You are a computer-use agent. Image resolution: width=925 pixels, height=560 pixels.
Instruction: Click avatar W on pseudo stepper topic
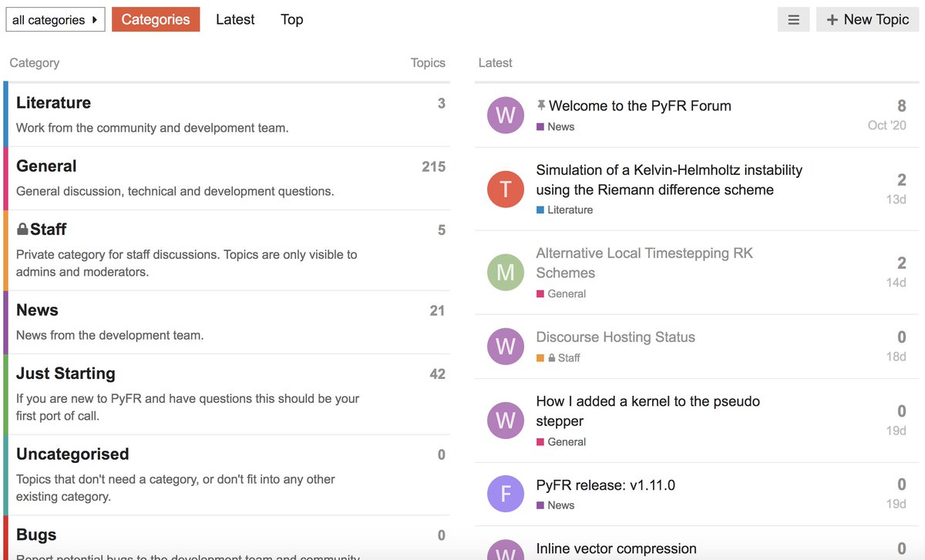(506, 420)
